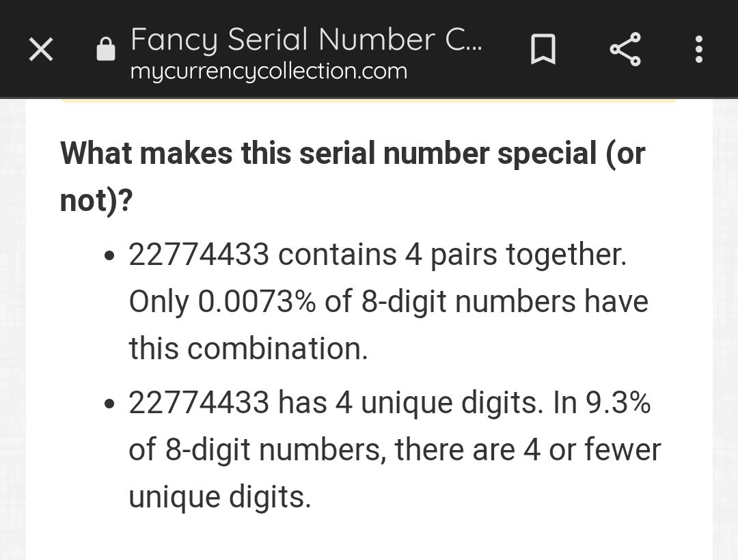The image size is (738, 560).
Task: Tap the 9.3% percentage value
Action: click(x=618, y=402)
